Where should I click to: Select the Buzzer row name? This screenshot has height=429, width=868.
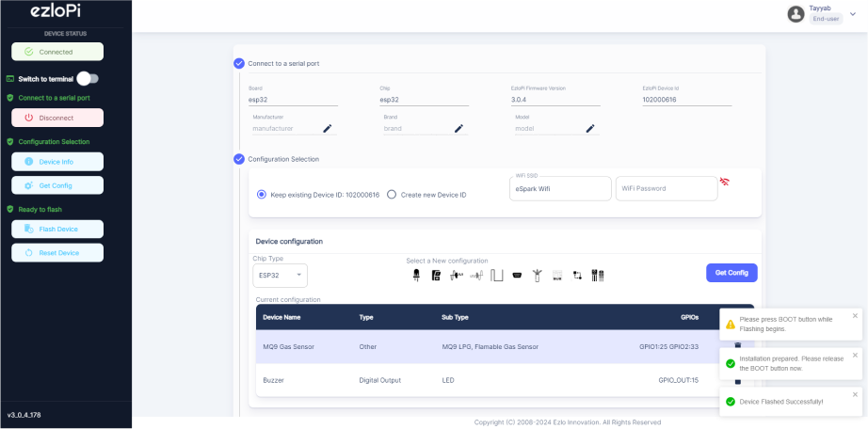[273, 380]
